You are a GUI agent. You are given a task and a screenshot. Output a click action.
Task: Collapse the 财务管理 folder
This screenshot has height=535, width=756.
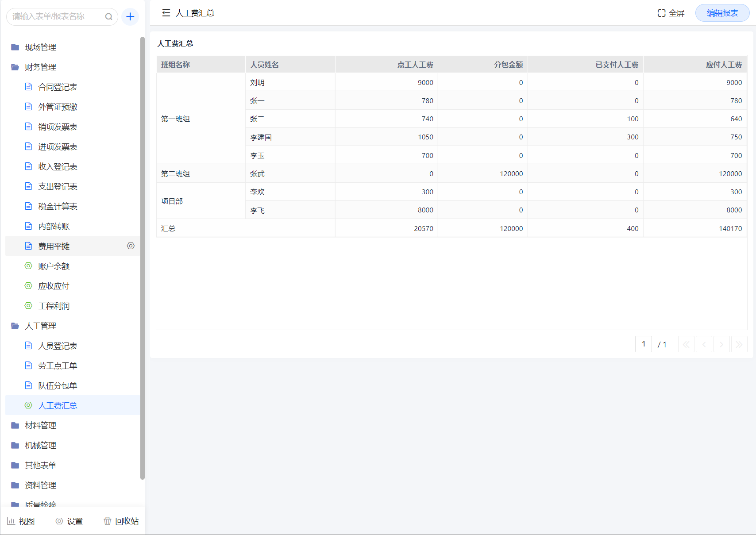[40, 67]
